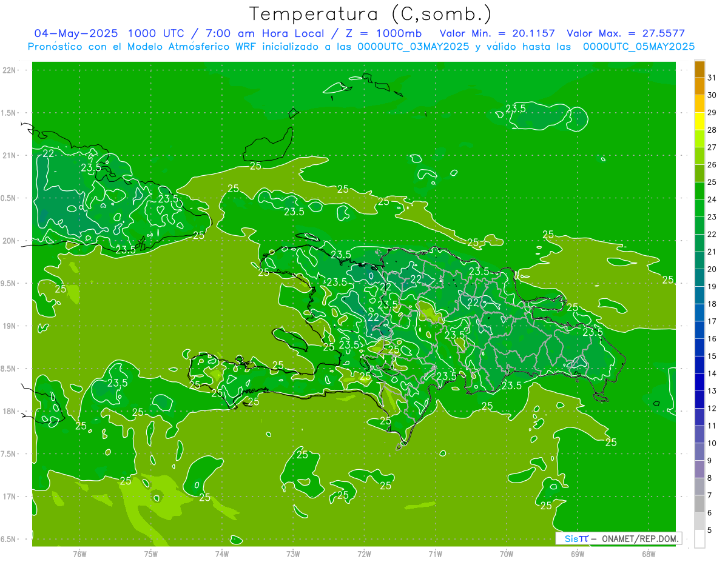Click the legend value "18"
The width and height of the screenshot is (728, 562).
(x=712, y=304)
